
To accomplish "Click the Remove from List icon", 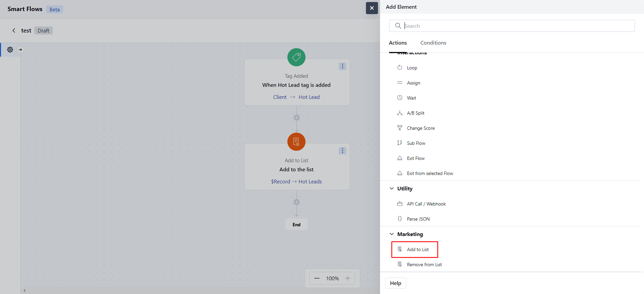I will click(x=400, y=264).
